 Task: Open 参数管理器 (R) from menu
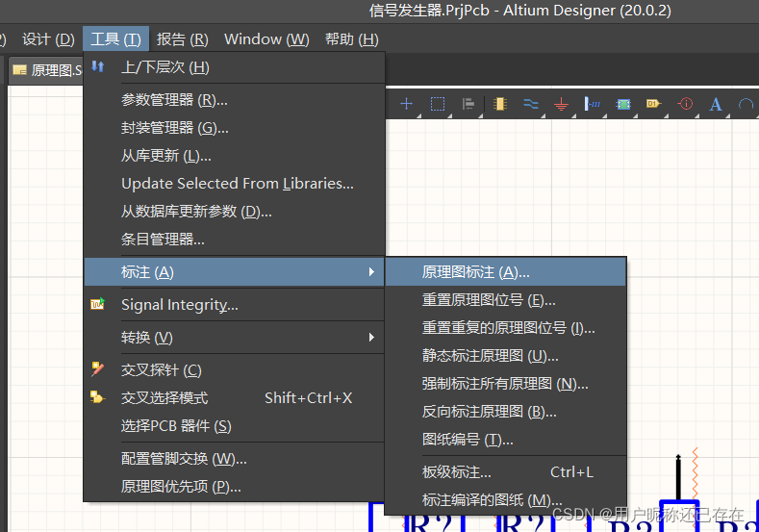click(235, 100)
